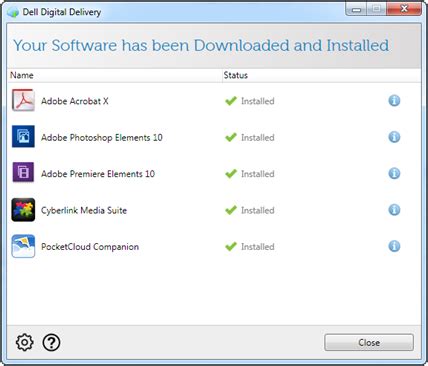Image resolution: width=428 pixels, height=366 pixels.
Task: Click green checkmark for Premiere Elements 10
Action: [231, 173]
